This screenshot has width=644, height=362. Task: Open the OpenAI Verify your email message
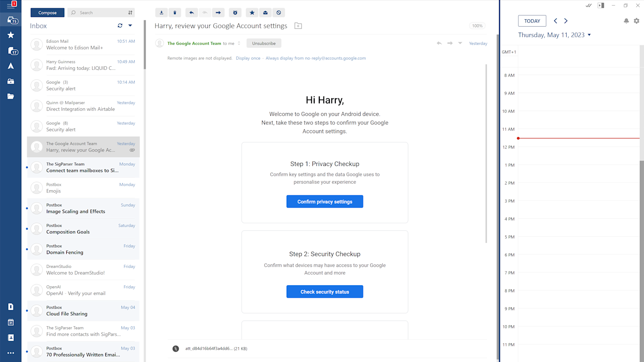pyautogui.click(x=83, y=290)
